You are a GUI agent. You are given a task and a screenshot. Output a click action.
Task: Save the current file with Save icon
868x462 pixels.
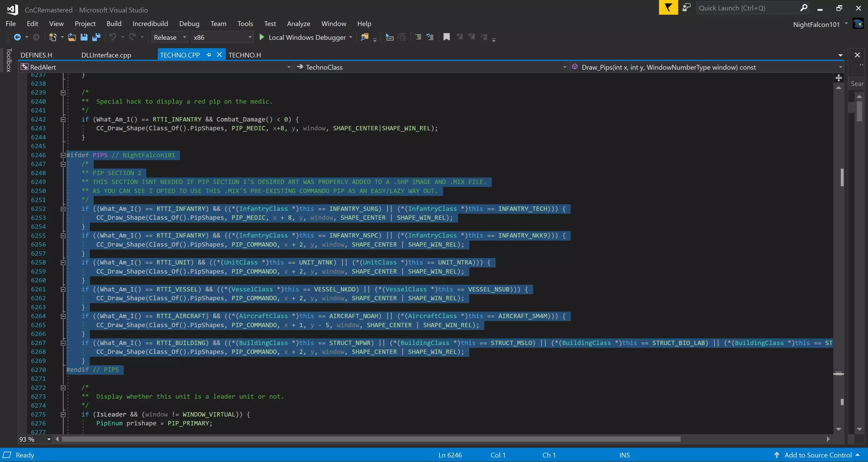tap(84, 37)
